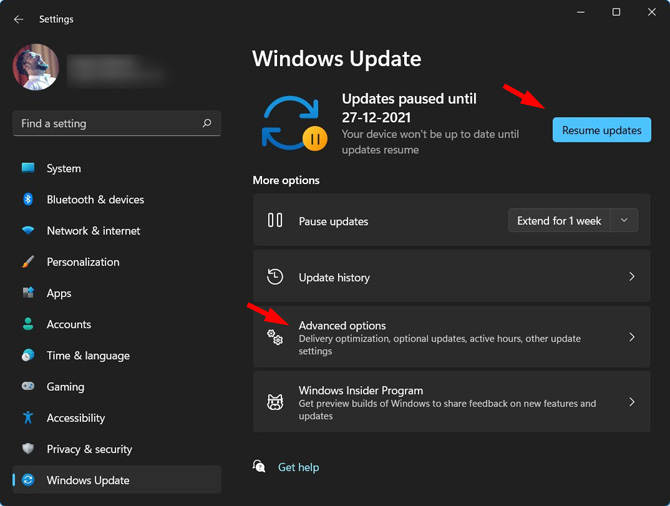Minimize the Settings window
Screen dimensions: 670x506
581,12
